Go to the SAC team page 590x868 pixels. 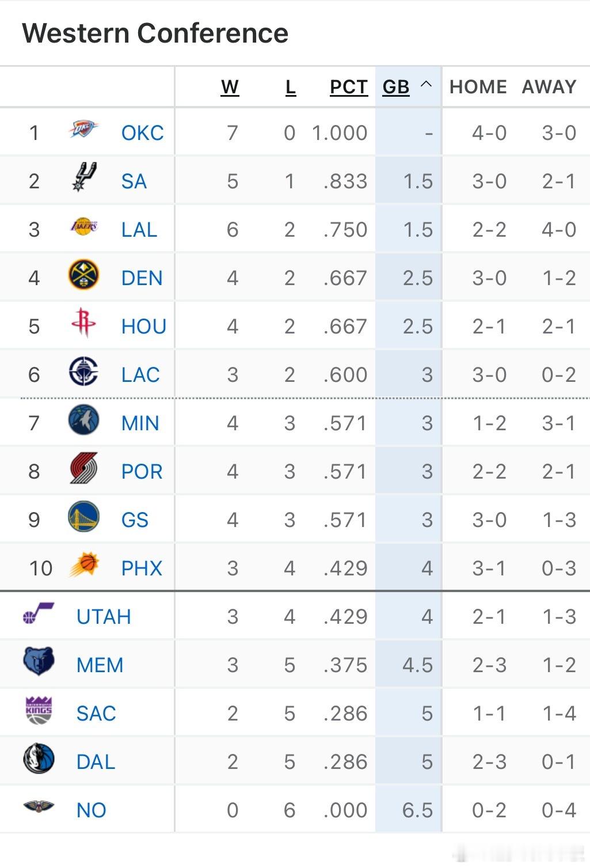96,714
